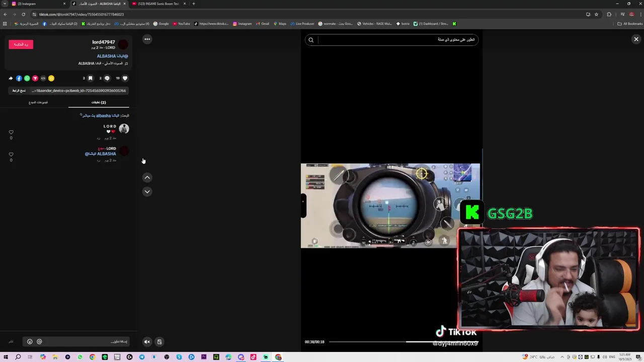
Task: Reload the page
Action: tap(23, 14)
